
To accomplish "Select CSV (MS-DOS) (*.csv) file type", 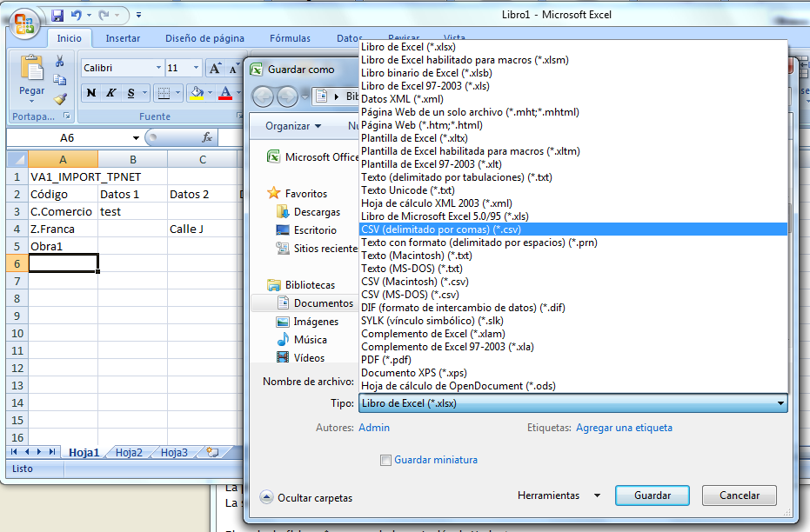I will [x=572, y=294].
